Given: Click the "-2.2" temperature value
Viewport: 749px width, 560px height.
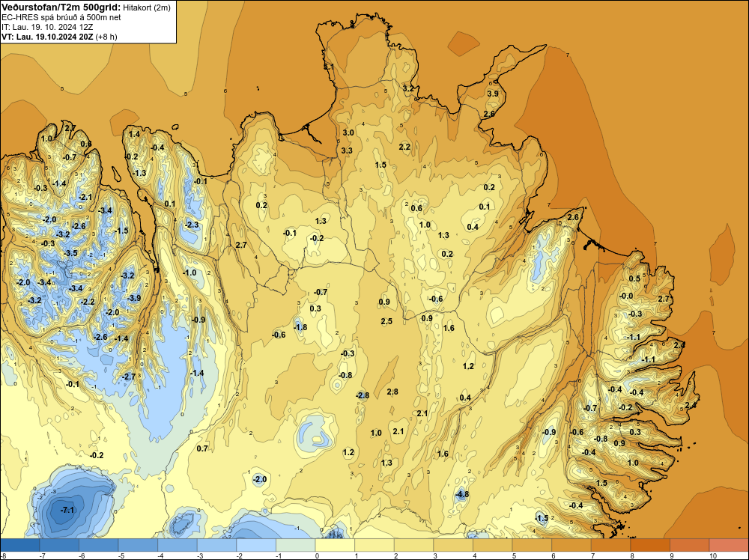Looking at the screenshot, I should pos(88,302).
